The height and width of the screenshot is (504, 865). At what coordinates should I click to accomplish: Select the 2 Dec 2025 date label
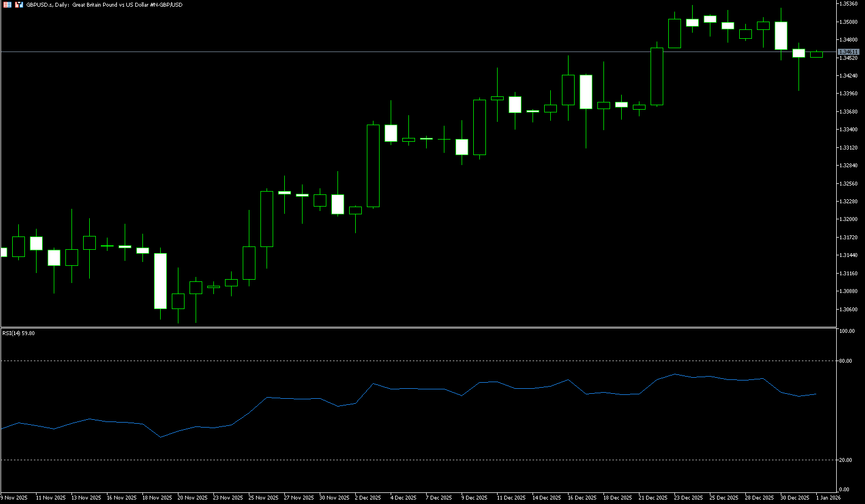tap(368, 498)
